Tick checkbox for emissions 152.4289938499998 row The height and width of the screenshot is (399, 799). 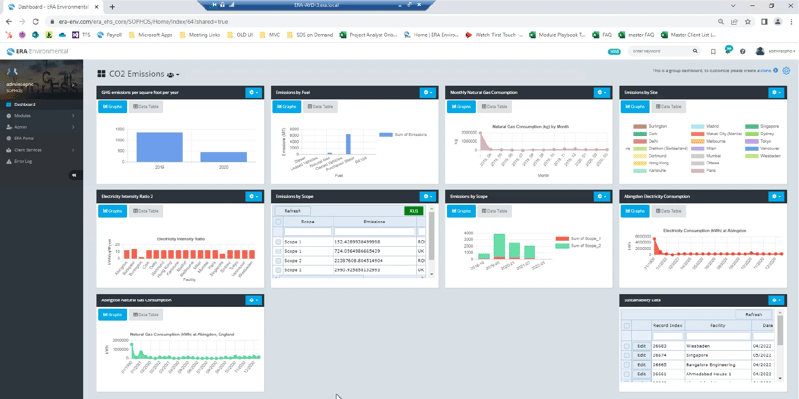point(278,242)
